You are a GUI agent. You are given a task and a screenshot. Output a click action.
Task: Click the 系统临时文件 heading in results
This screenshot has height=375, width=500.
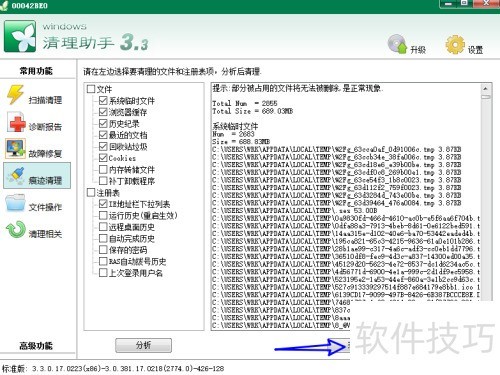tap(235, 126)
